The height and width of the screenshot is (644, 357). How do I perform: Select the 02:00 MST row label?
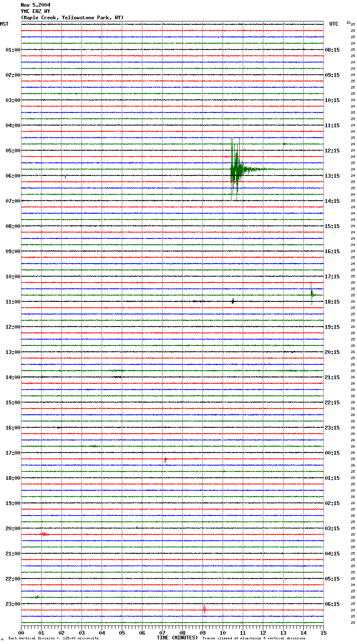point(13,75)
